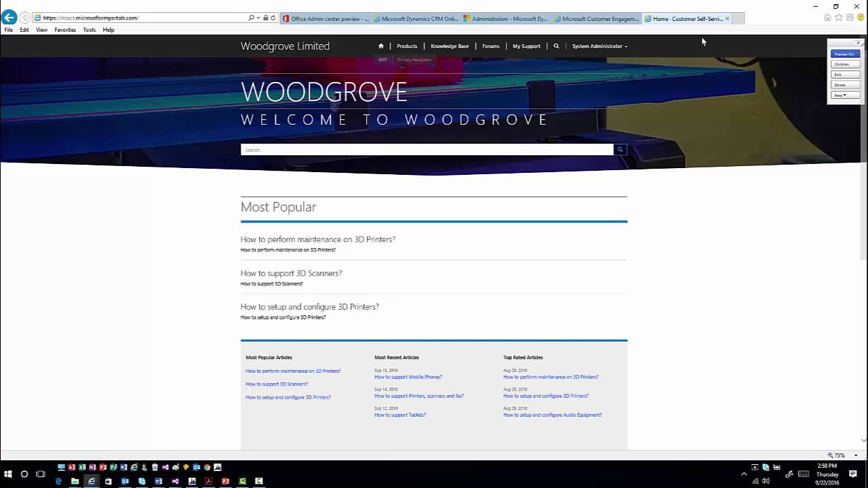The image size is (868, 488).
Task: Click the Search input field in the banner
Action: (x=427, y=150)
